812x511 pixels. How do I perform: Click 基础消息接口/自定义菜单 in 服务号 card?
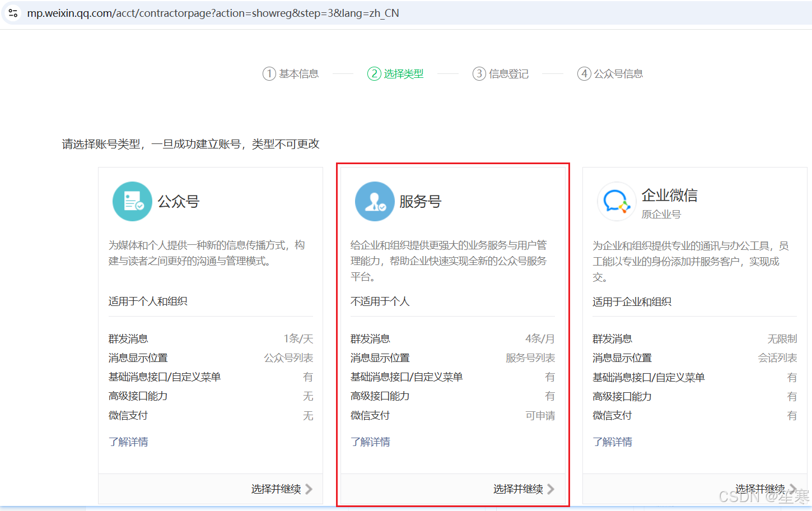tap(407, 377)
